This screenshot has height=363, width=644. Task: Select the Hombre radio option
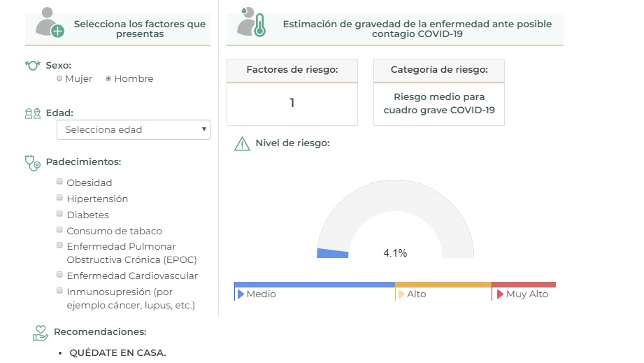108,79
